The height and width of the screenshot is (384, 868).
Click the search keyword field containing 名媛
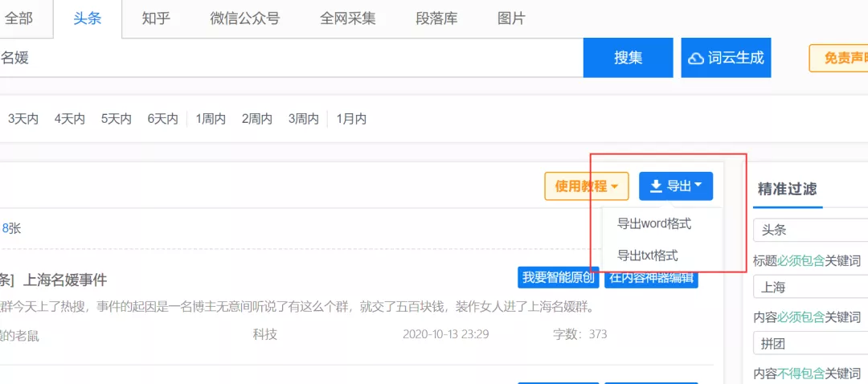click(289, 58)
